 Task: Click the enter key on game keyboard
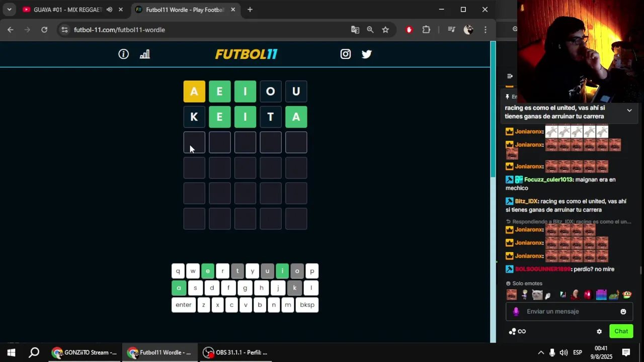pyautogui.click(x=184, y=305)
